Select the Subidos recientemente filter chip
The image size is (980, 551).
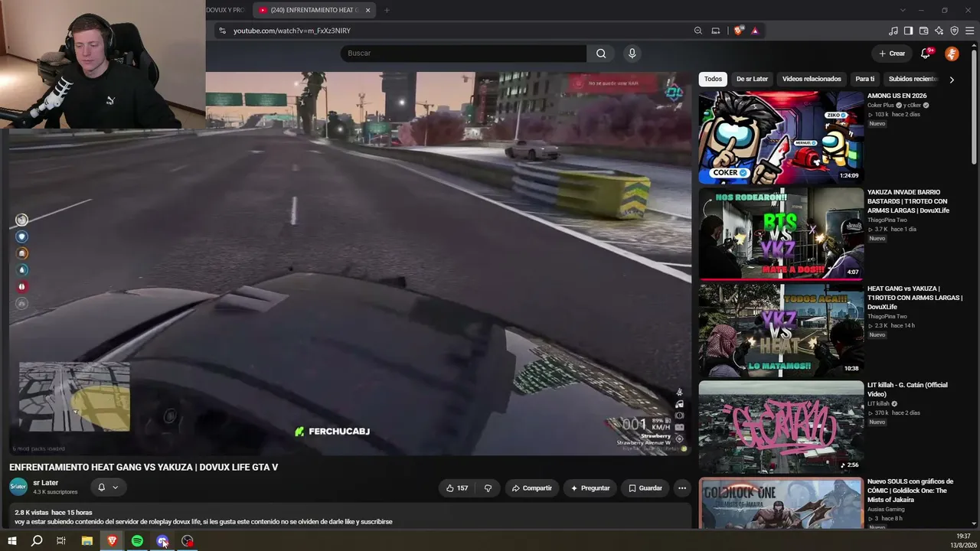[913, 79]
